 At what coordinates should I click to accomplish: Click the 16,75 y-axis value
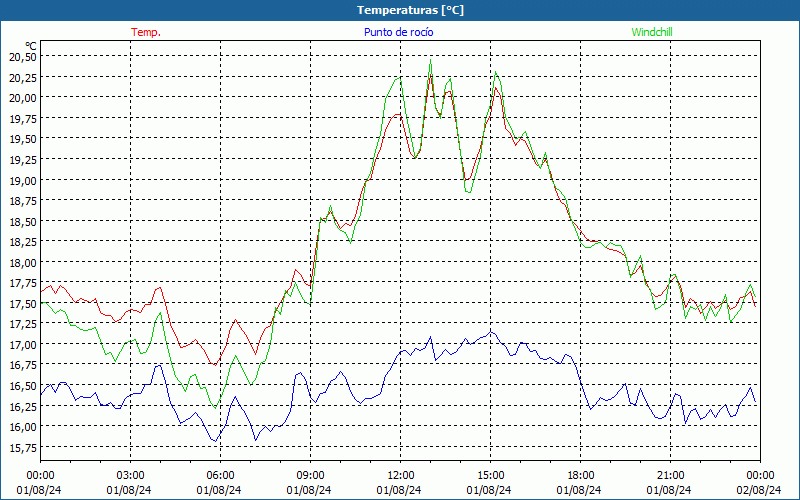click(22, 365)
